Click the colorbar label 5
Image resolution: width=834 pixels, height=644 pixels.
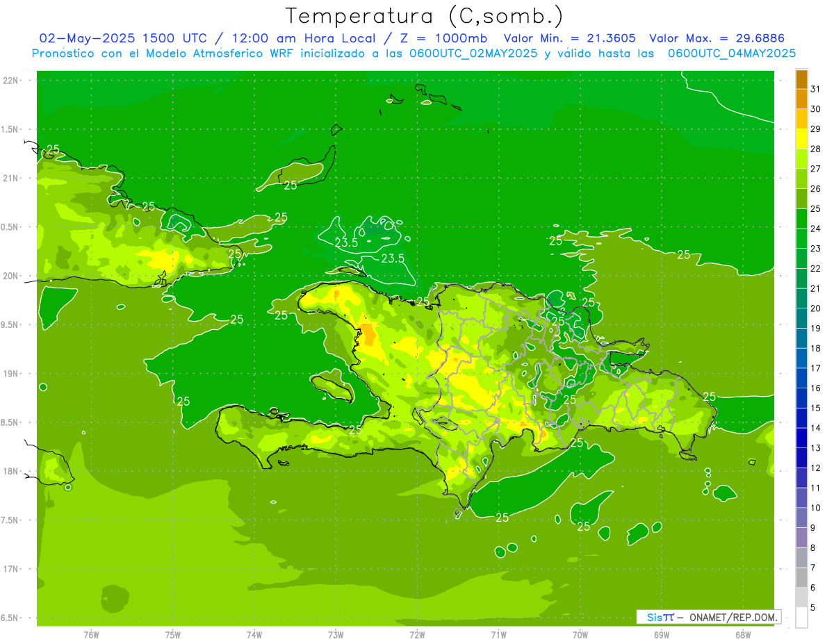[813, 608]
